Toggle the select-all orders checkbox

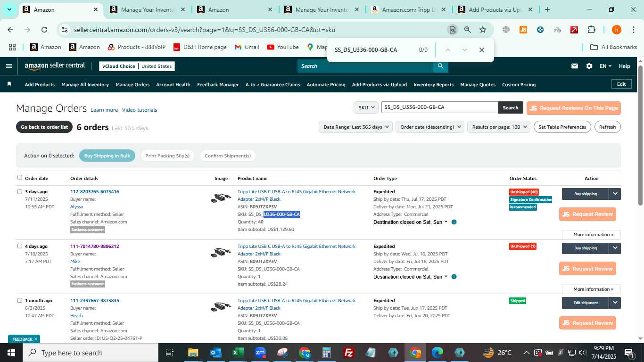(20, 177)
